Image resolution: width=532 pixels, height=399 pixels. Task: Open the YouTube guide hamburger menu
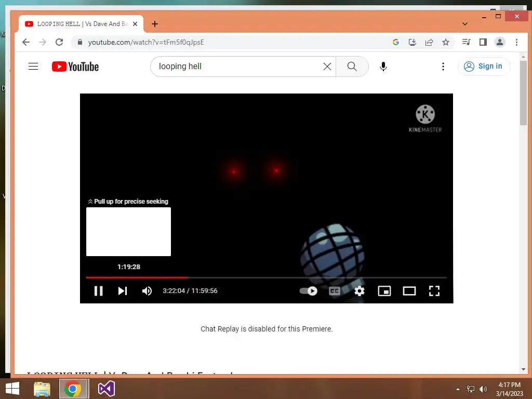tap(33, 66)
